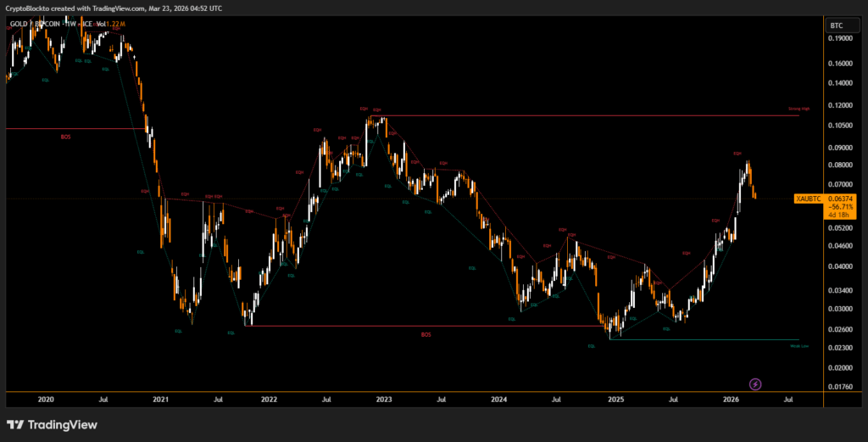
Task: Click the purple lightning bolt event icon
Action: point(755,383)
